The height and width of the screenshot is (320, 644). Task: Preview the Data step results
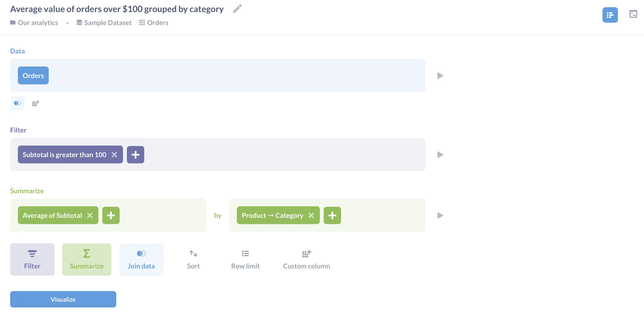point(440,76)
